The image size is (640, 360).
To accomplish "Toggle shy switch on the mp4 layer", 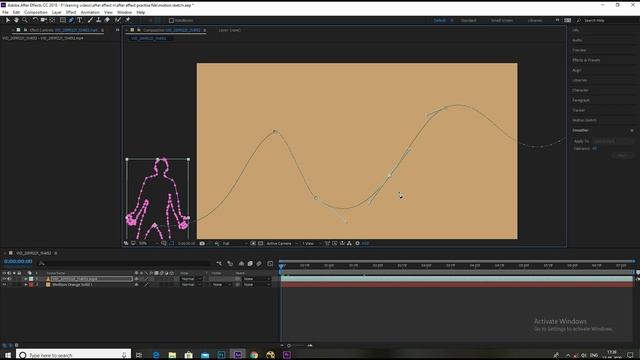I will click(136, 279).
